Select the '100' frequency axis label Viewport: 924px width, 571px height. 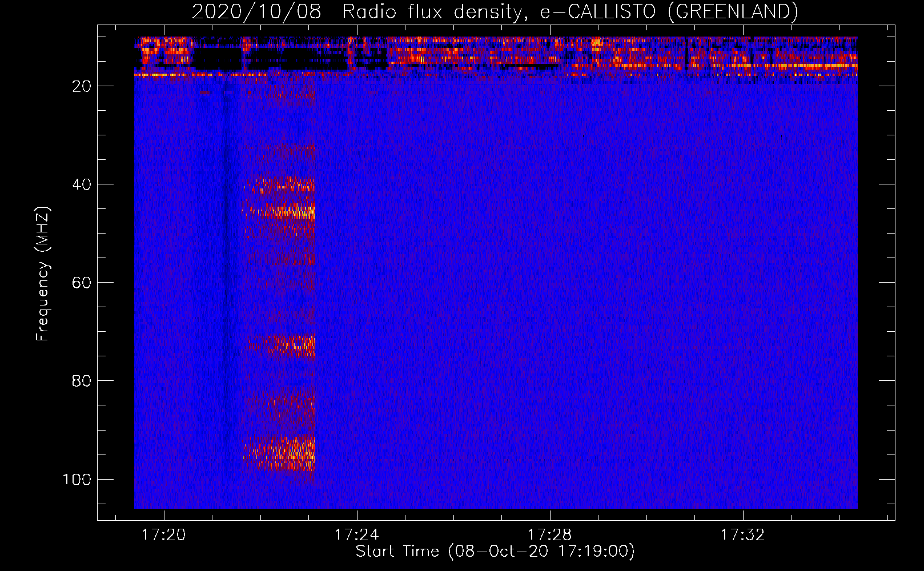coord(77,479)
